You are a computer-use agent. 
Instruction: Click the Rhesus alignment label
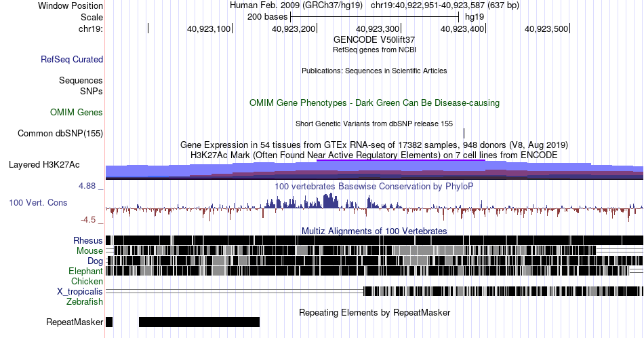click(x=88, y=240)
